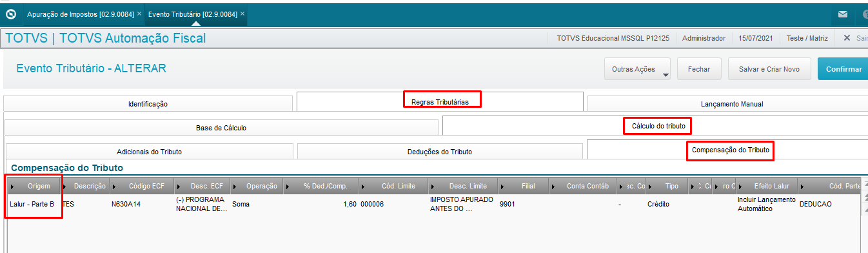Sort by the Operação column header

click(x=259, y=186)
